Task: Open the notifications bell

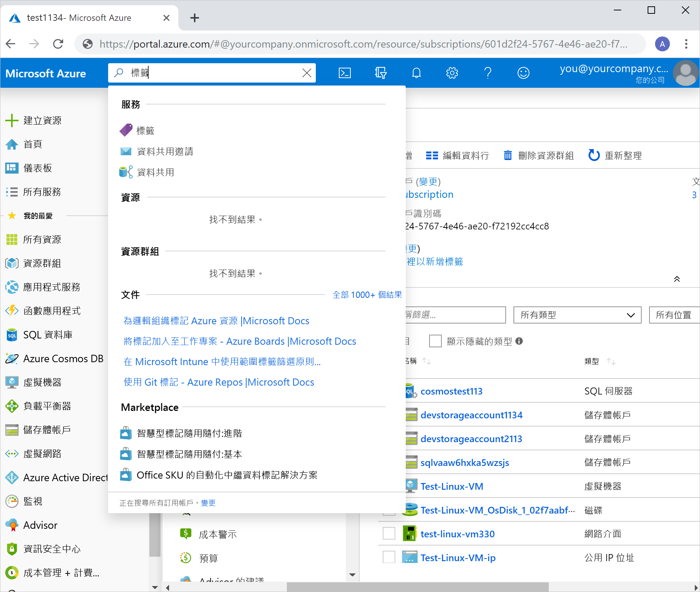Action: [x=417, y=73]
